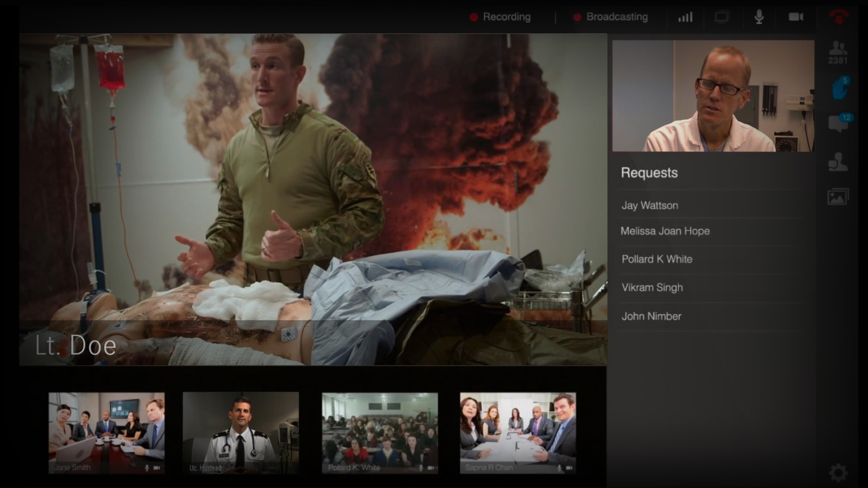Open raised hands requests icon
This screenshot has width=868, height=488.
coord(839,88)
